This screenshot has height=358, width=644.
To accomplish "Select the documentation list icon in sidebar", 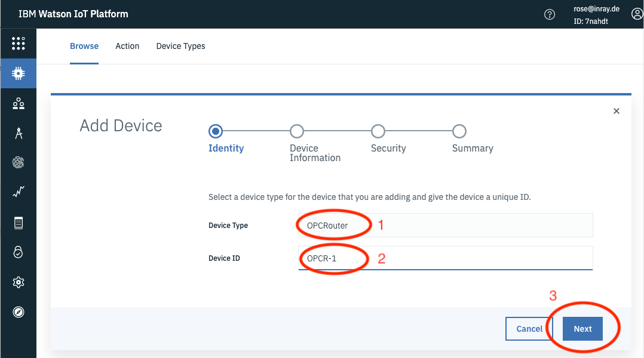I will [18, 222].
